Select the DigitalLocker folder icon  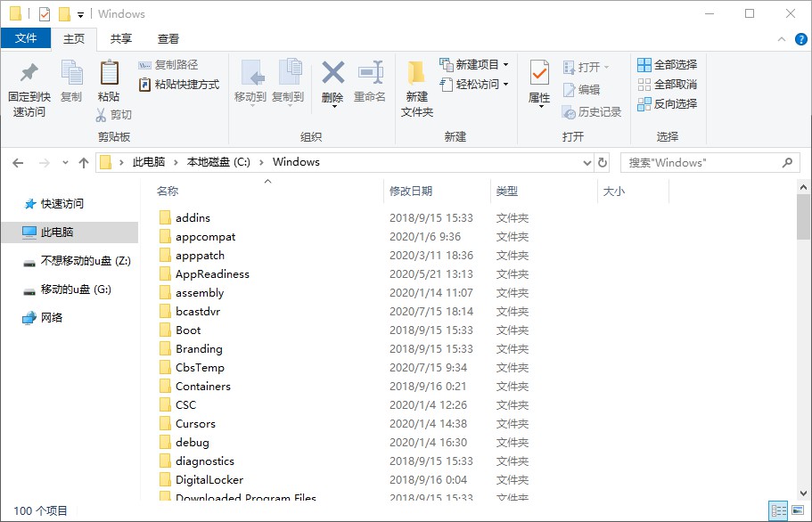click(165, 479)
